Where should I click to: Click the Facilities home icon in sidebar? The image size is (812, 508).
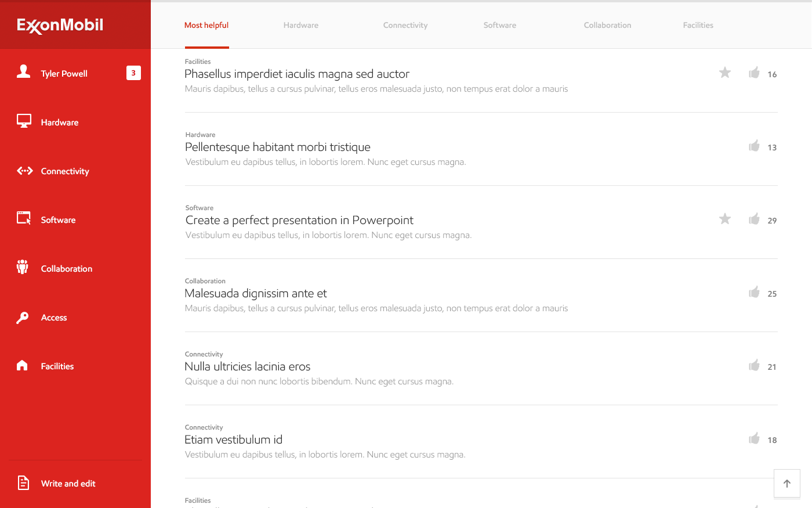(x=22, y=365)
